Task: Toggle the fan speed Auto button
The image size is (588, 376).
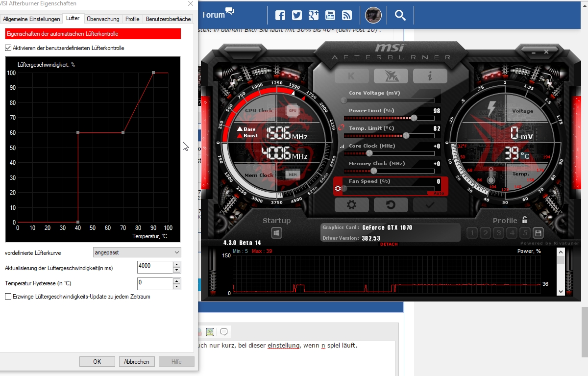Action: coord(439,193)
